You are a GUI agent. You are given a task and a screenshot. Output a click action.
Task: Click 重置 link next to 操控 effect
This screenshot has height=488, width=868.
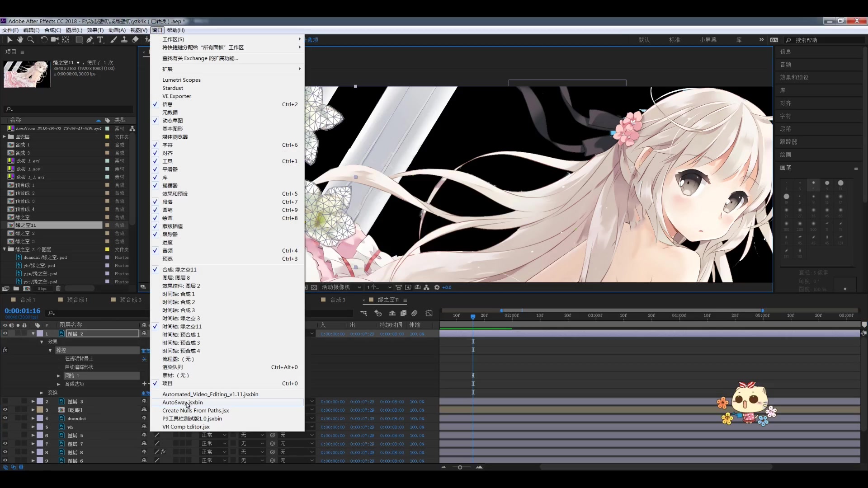point(145,351)
